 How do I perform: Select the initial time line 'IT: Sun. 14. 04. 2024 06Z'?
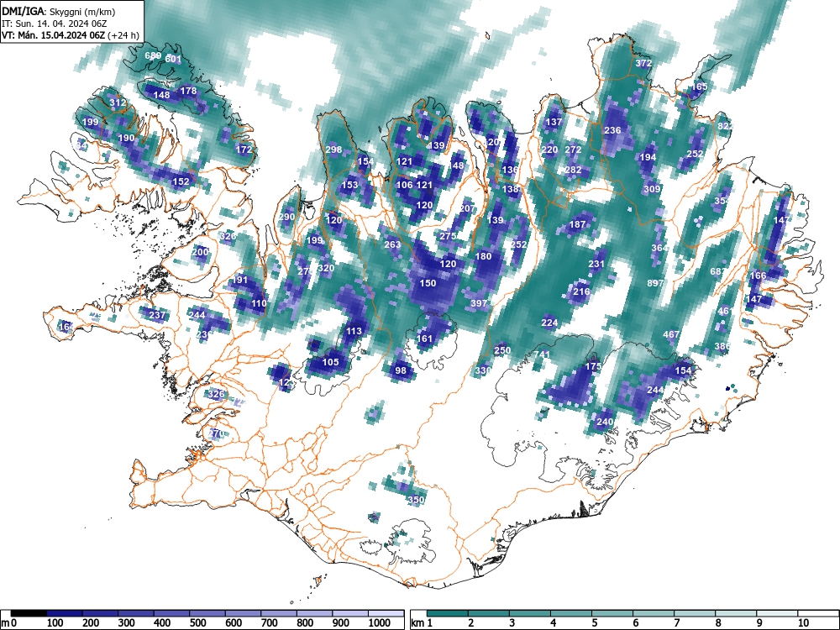[54, 24]
